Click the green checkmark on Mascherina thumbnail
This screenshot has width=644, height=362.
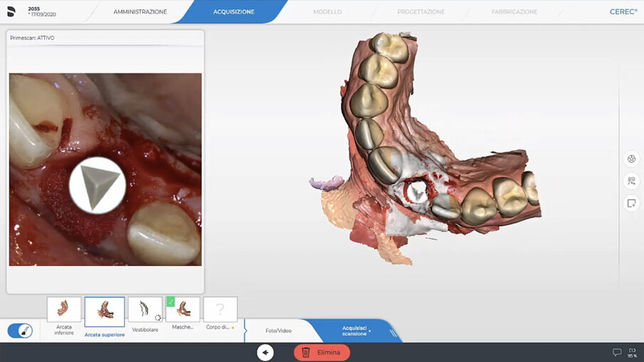pos(171,302)
